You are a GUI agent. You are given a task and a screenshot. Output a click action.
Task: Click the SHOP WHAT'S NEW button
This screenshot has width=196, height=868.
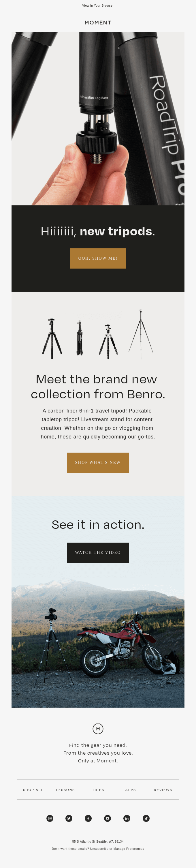click(x=98, y=462)
